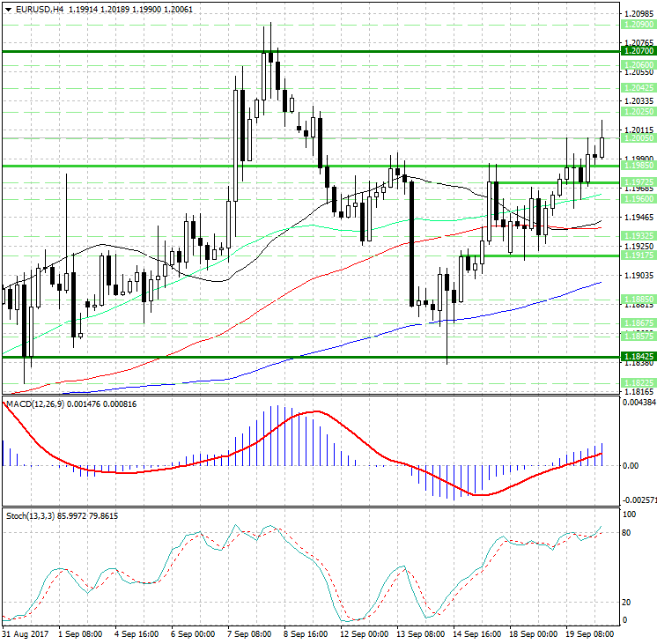The width and height of the screenshot is (657, 644).
Task: Click the 1.20335 price axis value
Action: (x=639, y=101)
